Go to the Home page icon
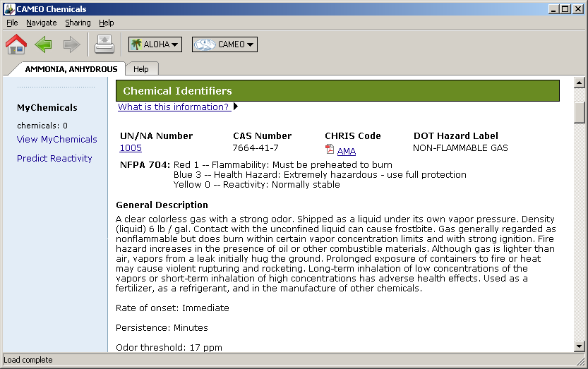 (x=16, y=44)
